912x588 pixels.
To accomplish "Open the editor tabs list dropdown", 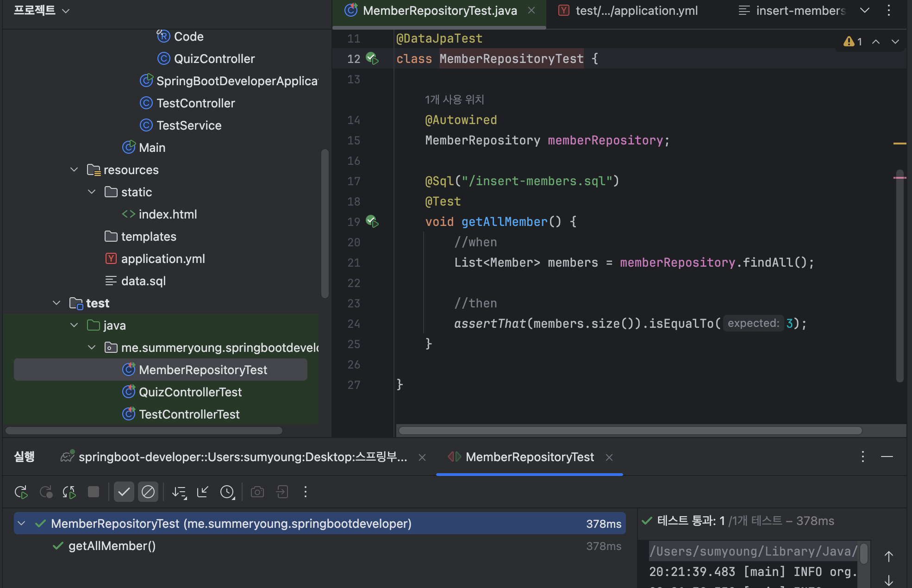I will tap(864, 11).
